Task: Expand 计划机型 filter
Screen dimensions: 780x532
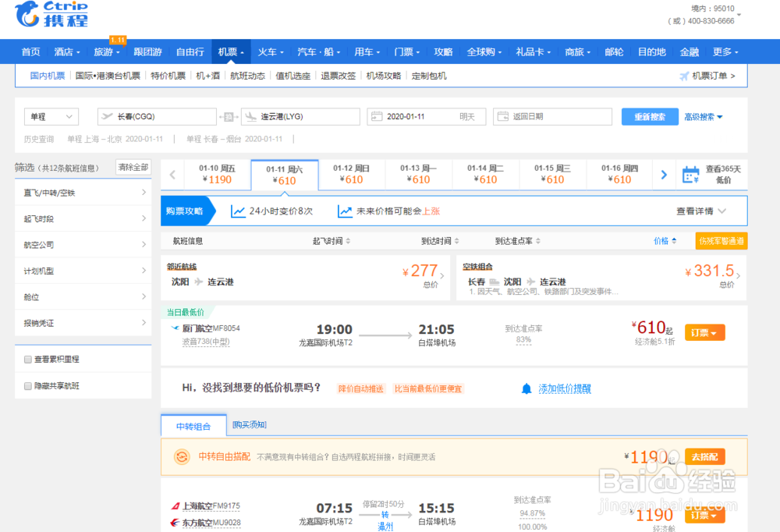Action: tap(83, 271)
